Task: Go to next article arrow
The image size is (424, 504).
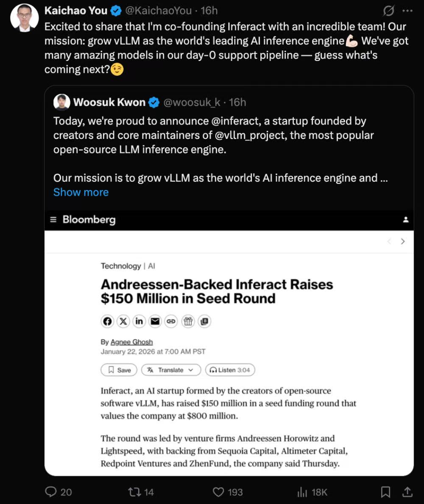Action: tap(403, 241)
